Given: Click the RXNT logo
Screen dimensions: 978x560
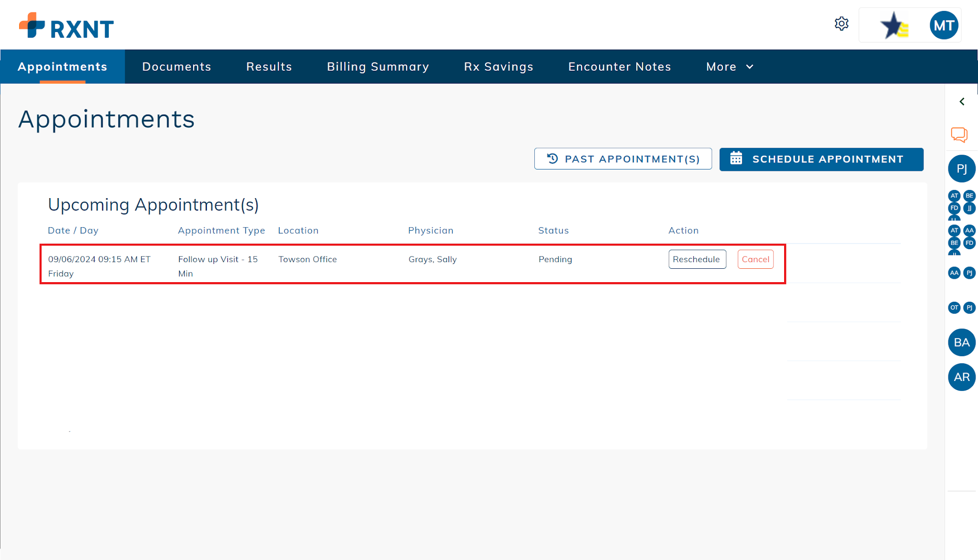Looking at the screenshot, I should (x=66, y=26).
